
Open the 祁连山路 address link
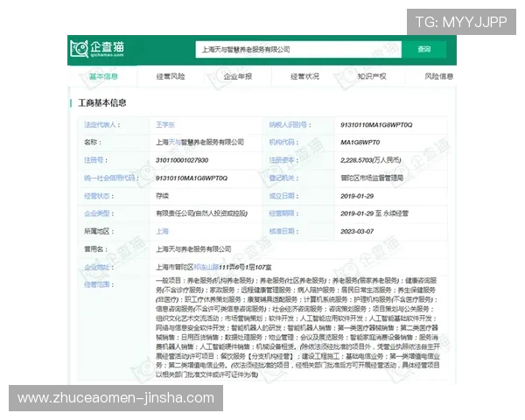(x=206, y=267)
